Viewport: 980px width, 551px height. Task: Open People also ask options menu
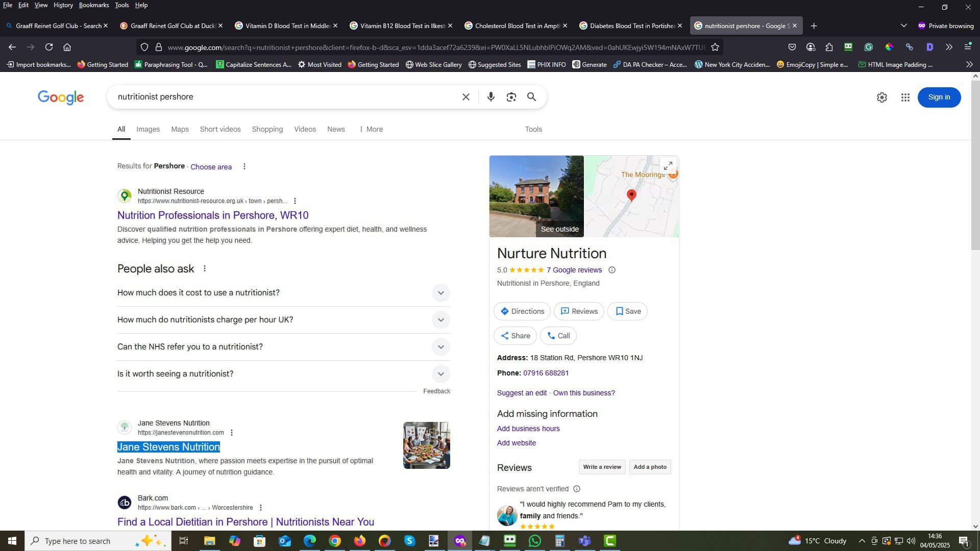pos(205,268)
